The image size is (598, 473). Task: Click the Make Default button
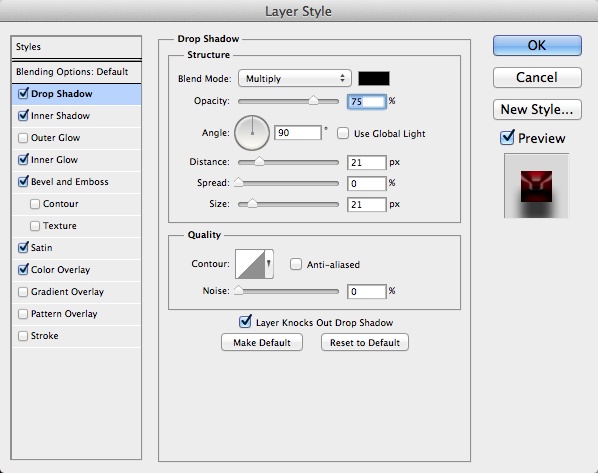(262, 343)
